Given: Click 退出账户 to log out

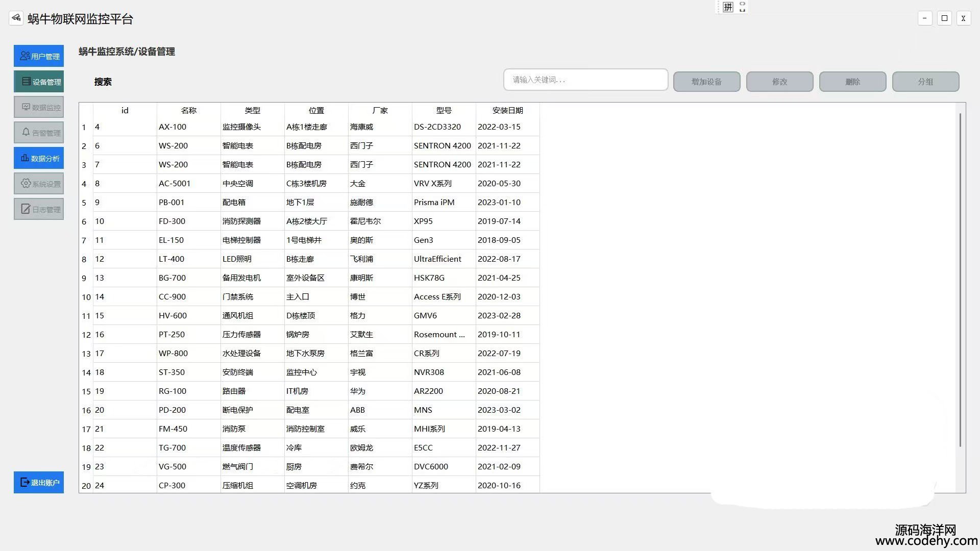Looking at the screenshot, I should click(39, 482).
